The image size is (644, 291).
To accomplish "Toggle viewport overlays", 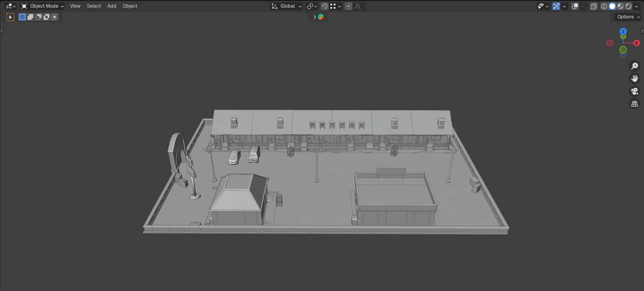I will click(x=575, y=6).
